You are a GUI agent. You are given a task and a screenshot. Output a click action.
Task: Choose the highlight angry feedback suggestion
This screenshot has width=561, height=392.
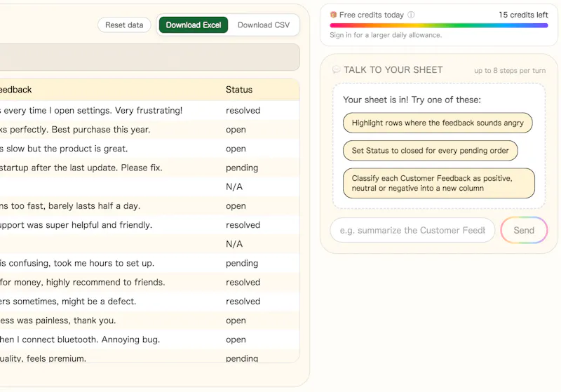coord(438,123)
